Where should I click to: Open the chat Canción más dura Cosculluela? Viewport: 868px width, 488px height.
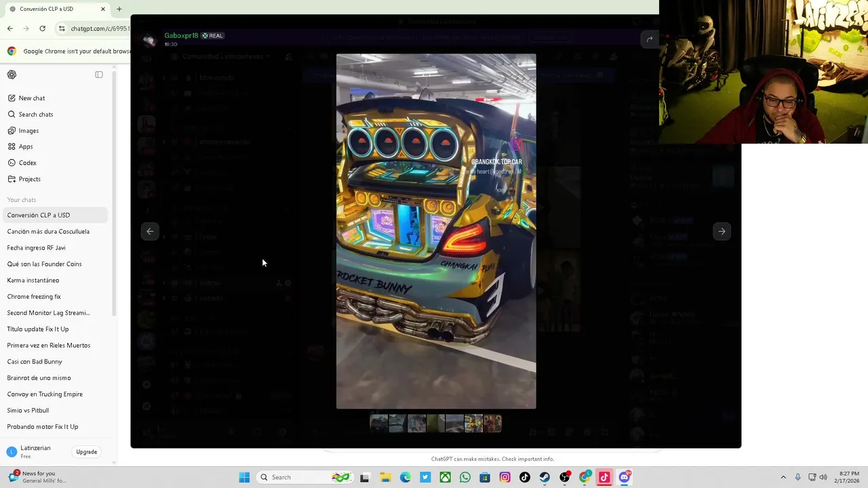pyautogui.click(x=48, y=231)
